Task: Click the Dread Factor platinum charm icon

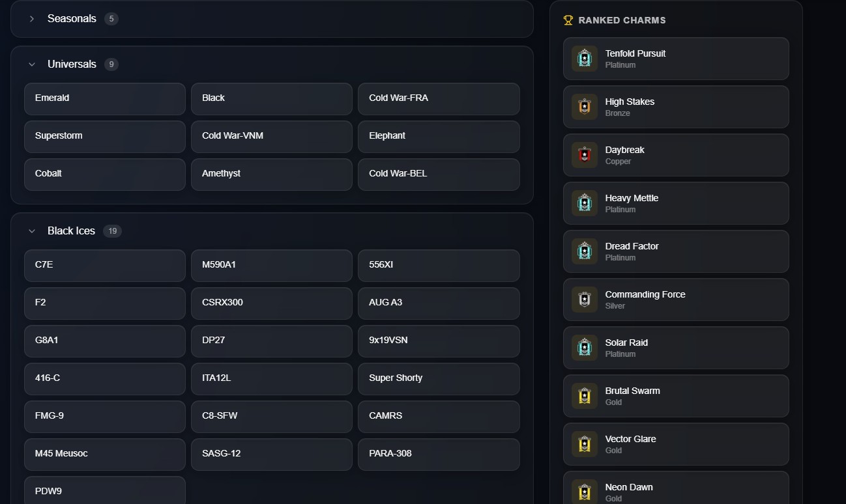Action: coord(585,251)
